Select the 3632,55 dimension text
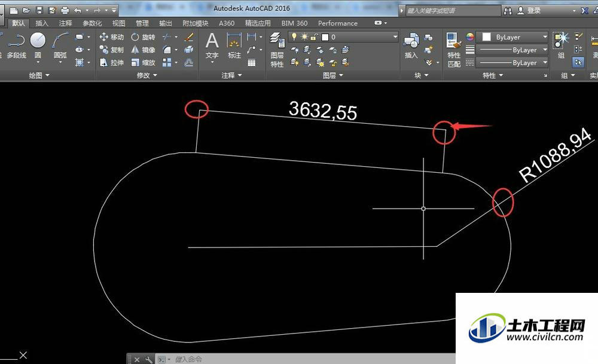Image resolution: width=598 pixels, height=364 pixels. (323, 111)
